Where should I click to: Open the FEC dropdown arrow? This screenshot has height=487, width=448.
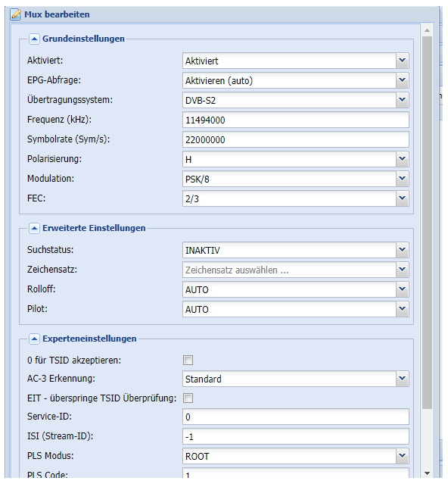403,198
